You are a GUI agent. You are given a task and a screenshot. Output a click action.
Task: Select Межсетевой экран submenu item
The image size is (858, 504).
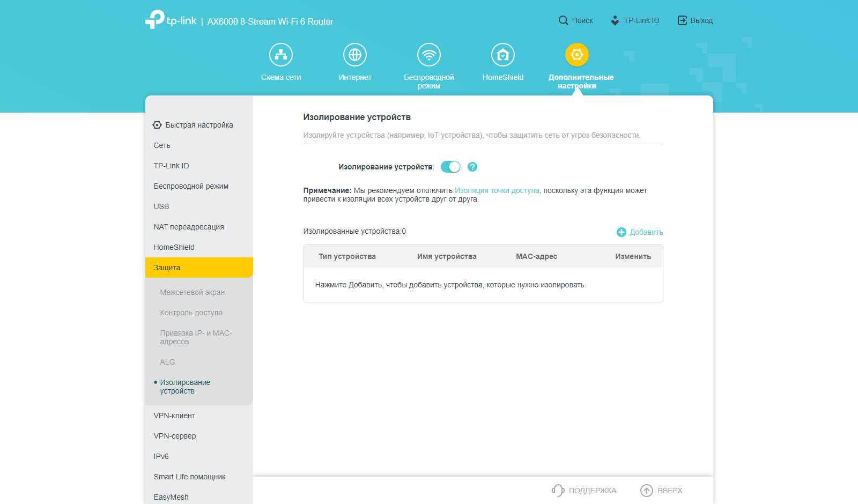pyautogui.click(x=192, y=292)
